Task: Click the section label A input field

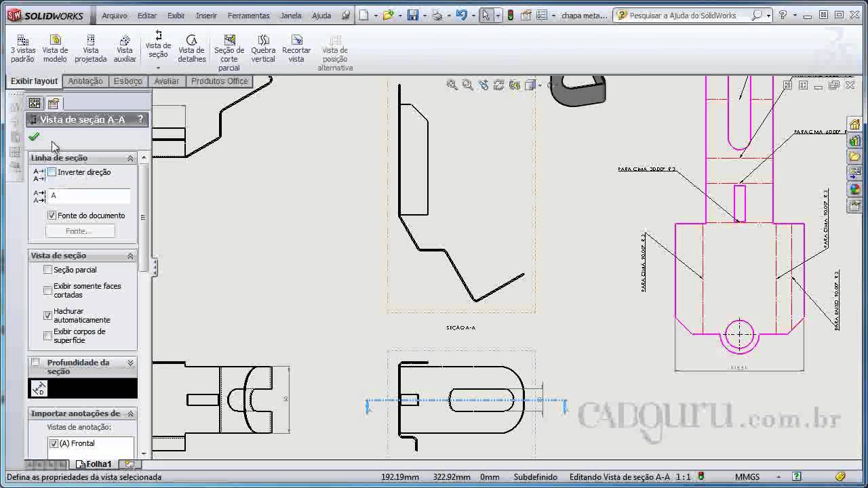Action: (89, 196)
